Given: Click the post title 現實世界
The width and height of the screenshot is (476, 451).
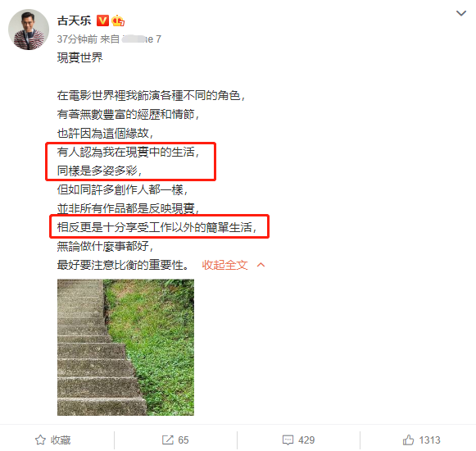Looking at the screenshot, I should (80, 57).
